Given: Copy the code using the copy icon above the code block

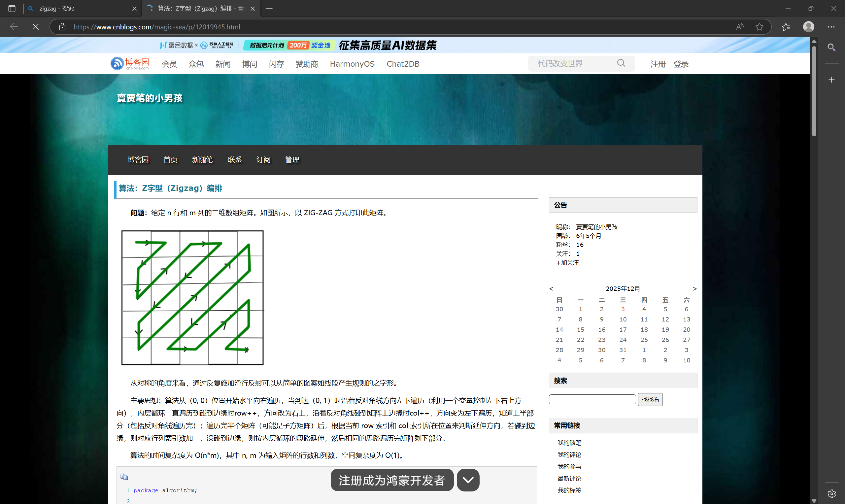Looking at the screenshot, I should [124, 477].
